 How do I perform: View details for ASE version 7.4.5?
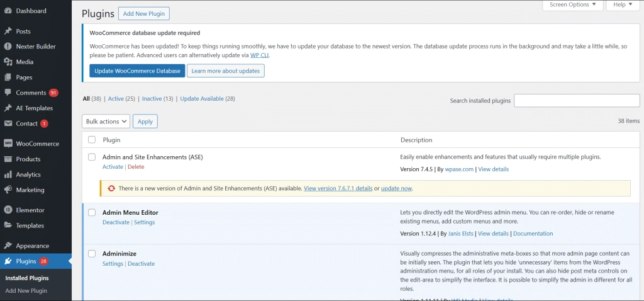pos(493,169)
